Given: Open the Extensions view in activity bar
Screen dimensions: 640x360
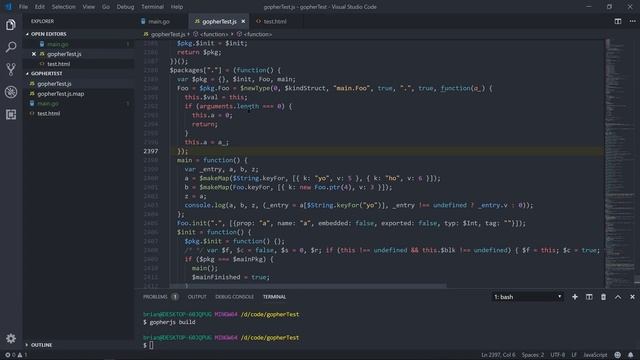Looking at the screenshot, I should 11,114.
